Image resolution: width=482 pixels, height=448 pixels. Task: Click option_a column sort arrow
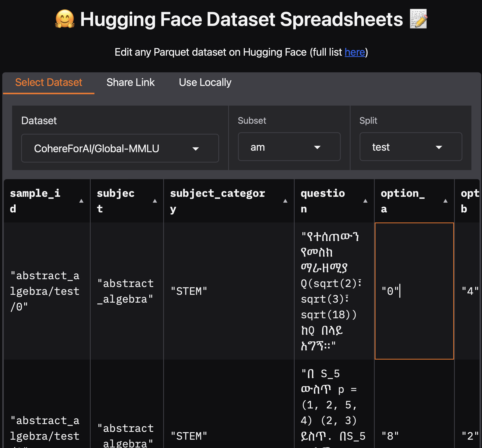[445, 201]
